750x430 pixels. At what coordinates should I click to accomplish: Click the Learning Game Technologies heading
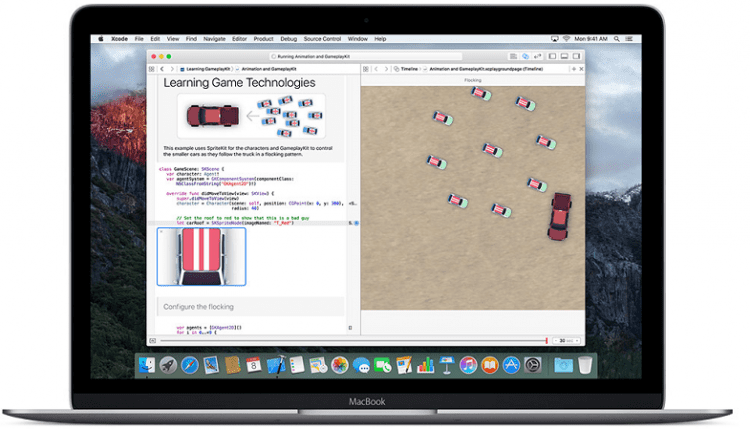239,83
